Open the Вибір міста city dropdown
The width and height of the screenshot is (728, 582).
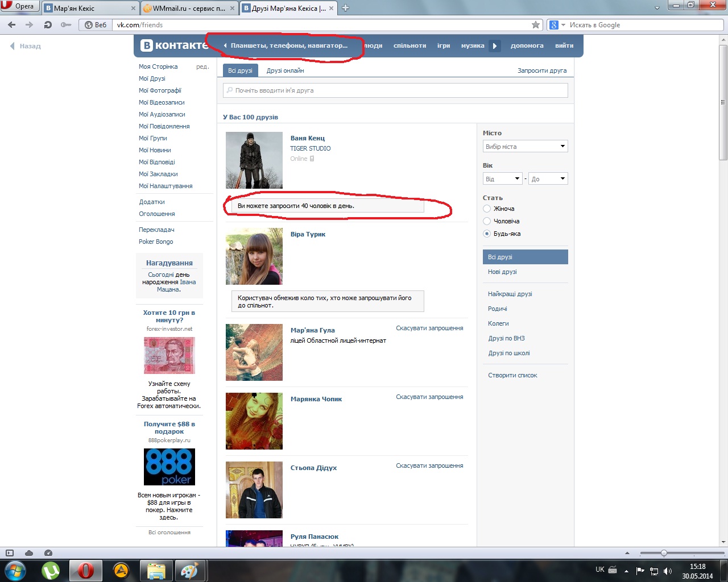(x=526, y=147)
